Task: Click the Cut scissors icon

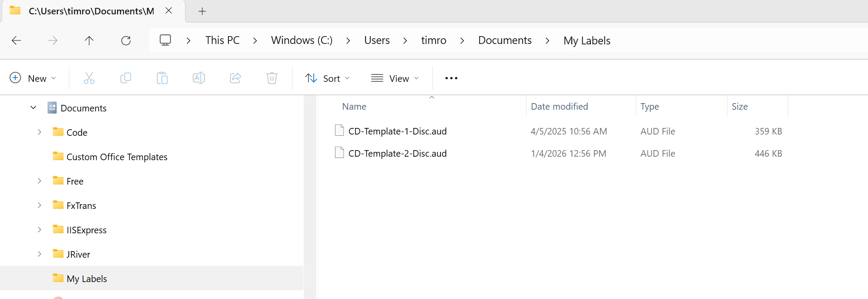Action: point(89,78)
